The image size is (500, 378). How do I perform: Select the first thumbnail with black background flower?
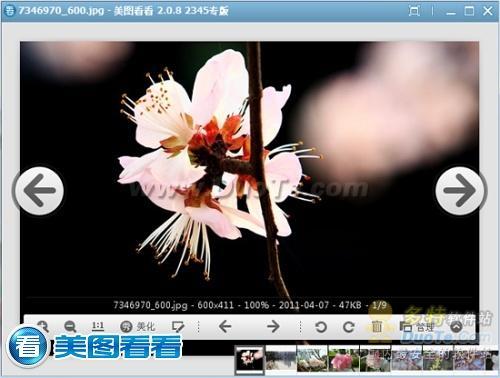click(250, 359)
